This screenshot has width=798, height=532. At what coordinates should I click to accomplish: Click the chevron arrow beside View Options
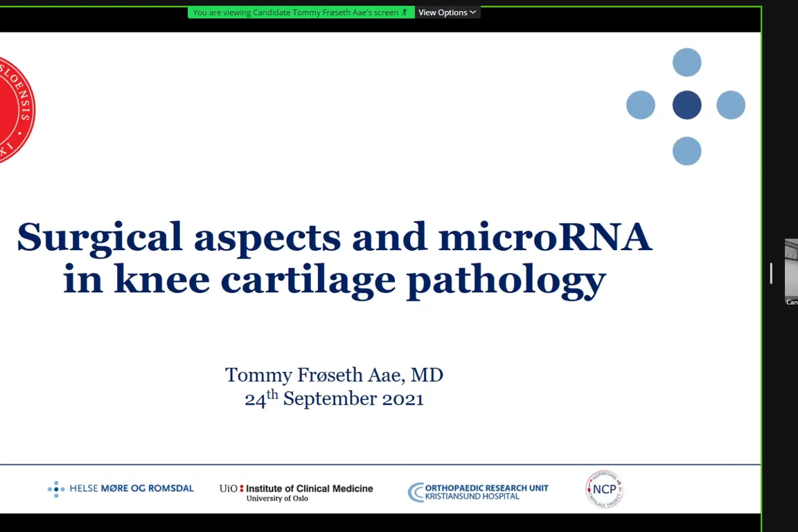[473, 12]
